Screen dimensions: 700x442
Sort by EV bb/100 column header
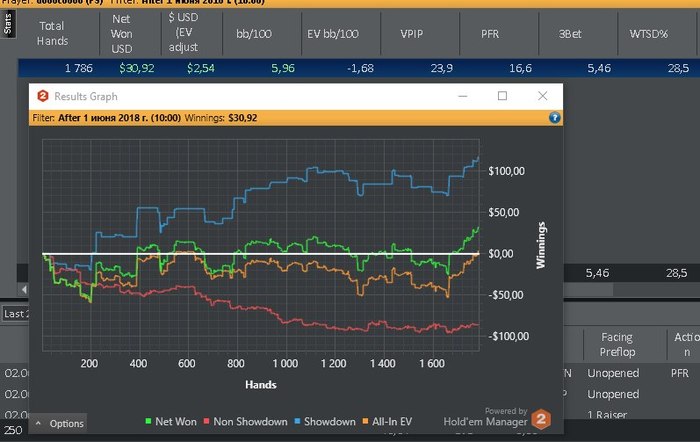point(333,34)
